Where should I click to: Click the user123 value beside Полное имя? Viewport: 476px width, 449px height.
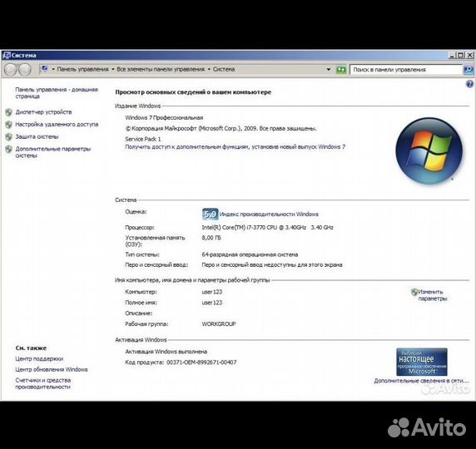pos(212,303)
